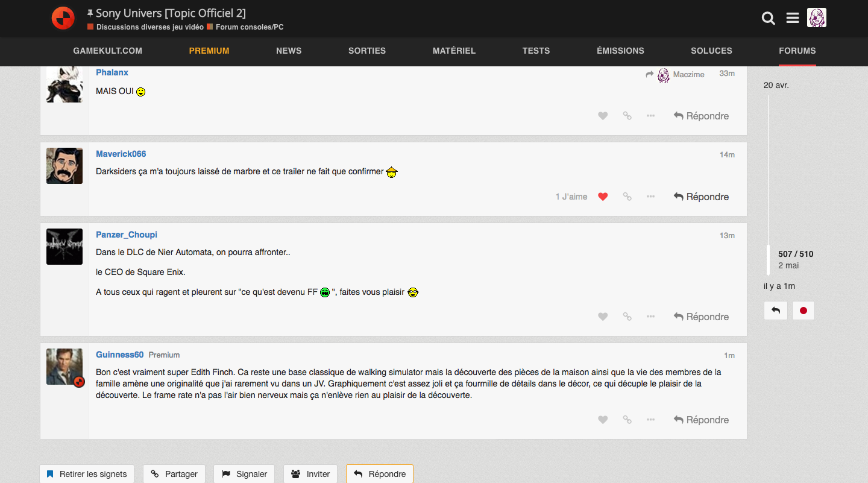Expand ellipsis options on Guinness60's post
This screenshot has width=868, height=483.
[650, 420]
